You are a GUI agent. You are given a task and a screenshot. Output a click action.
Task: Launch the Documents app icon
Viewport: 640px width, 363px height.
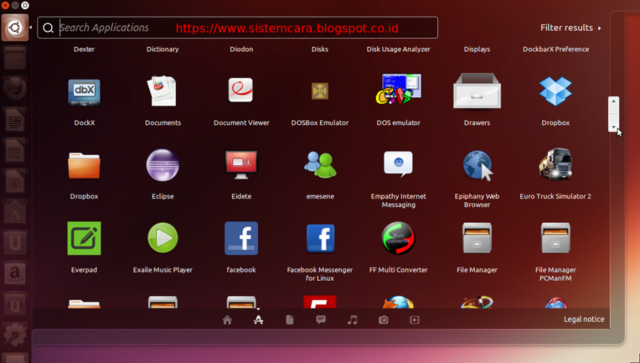tap(162, 91)
